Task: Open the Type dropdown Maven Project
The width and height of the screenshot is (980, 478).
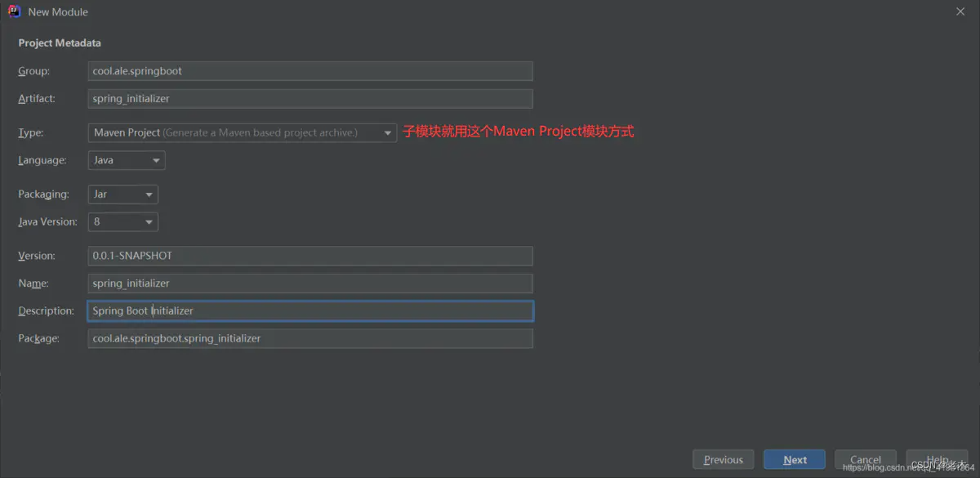Action: click(242, 132)
